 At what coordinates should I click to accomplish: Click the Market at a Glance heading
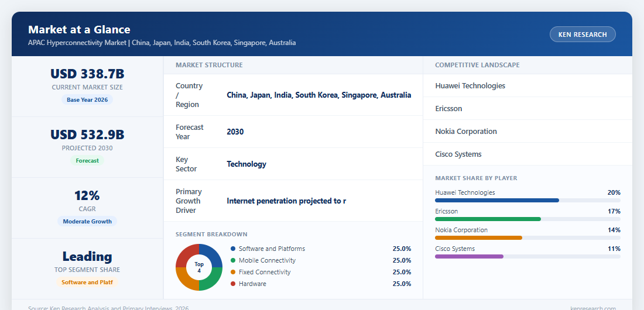point(79,30)
